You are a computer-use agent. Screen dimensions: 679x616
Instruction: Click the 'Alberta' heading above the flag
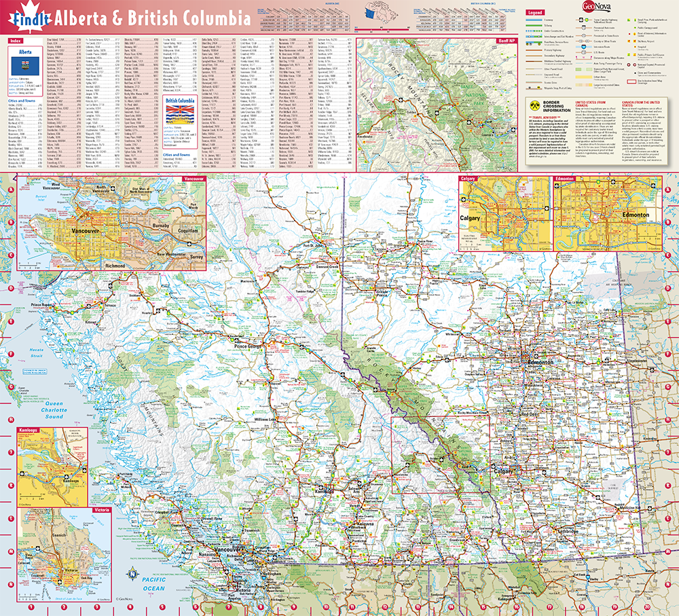pyautogui.click(x=25, y=52)
